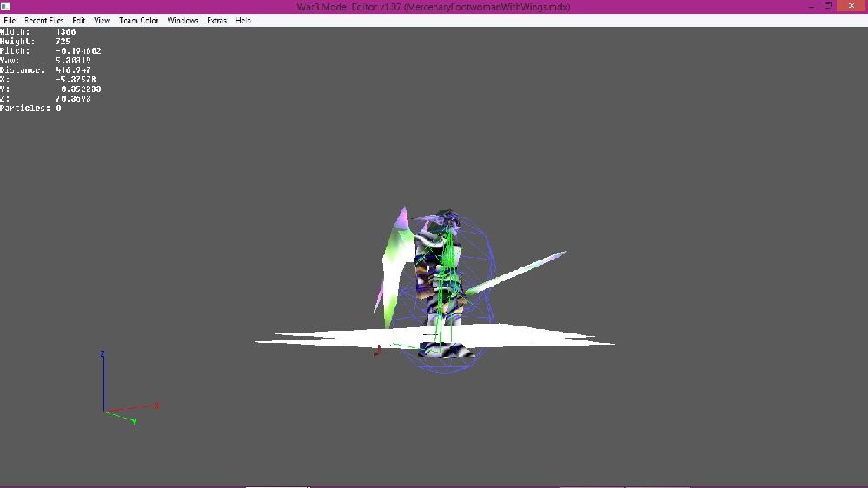Click the application icon in the title bar
Image resolution: width=868 pixels, height=488 pixels.
coord(5,7)
